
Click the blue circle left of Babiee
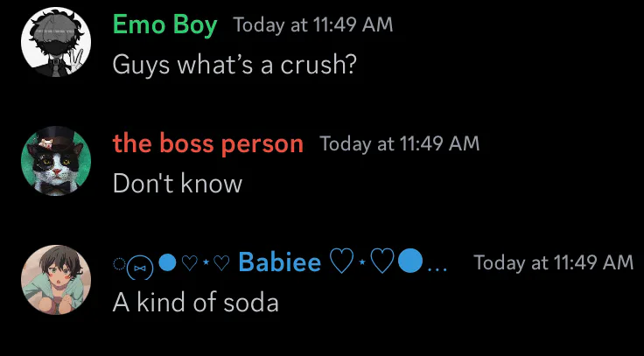(169, 262)
